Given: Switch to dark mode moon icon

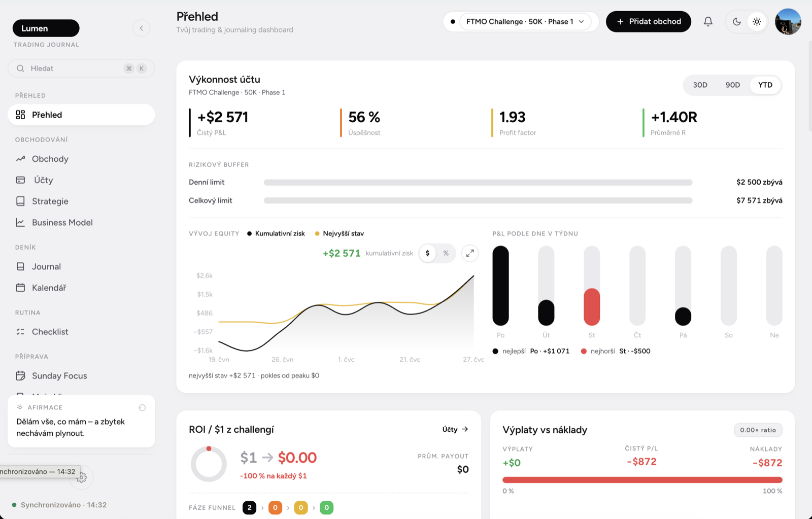Looking at the screenshot, I should (x=737, y=21).
